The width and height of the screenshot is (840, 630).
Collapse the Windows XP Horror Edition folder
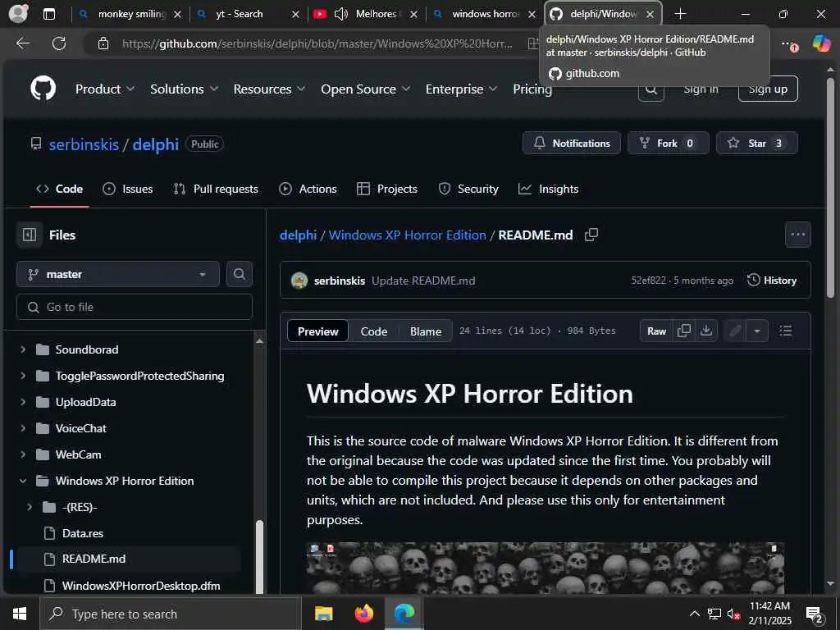pyautogui.click(x=23, y=481)
